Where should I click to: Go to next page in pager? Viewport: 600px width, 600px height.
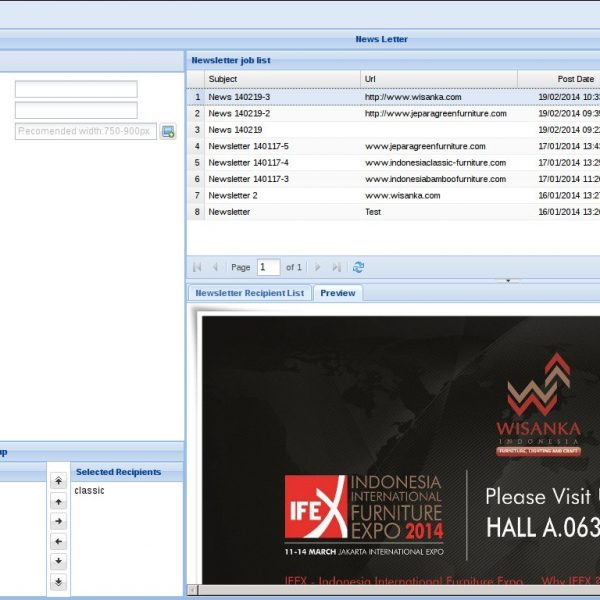click(317, 267)
